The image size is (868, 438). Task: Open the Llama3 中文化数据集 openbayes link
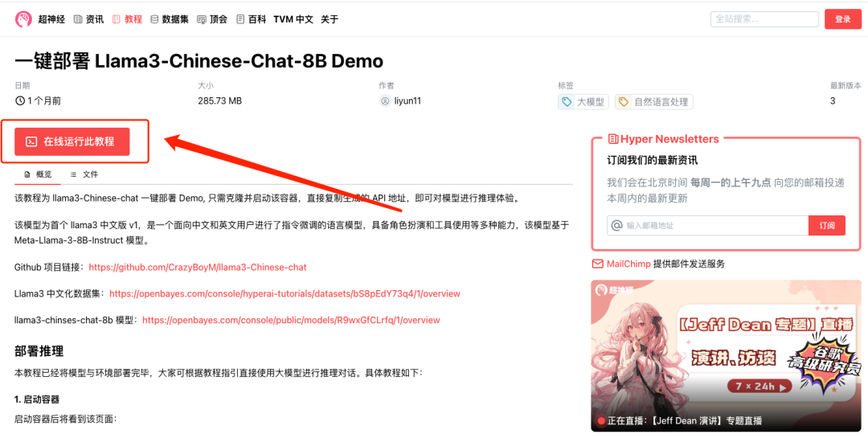(x=285, y=293)
